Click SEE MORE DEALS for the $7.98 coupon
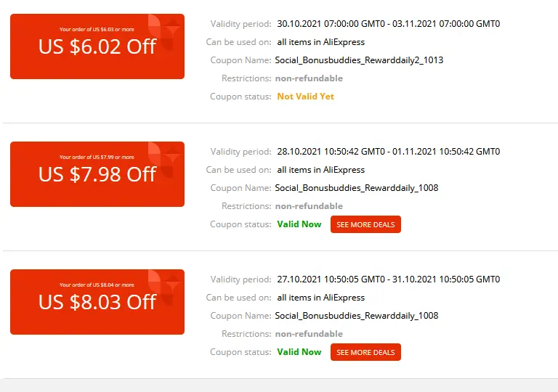Viewport: 558px width, 392px height. 365,224
